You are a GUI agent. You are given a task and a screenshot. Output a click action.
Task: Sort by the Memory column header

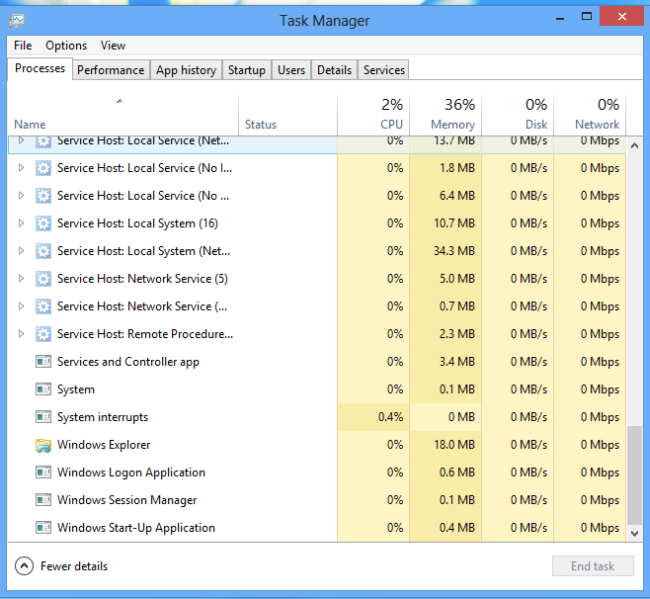pos(445,115)
